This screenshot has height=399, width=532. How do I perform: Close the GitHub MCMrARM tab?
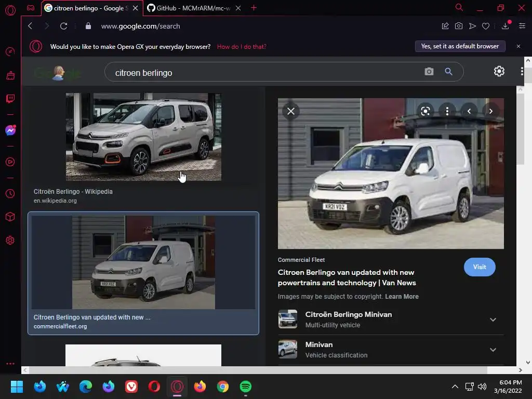[238, 8]
